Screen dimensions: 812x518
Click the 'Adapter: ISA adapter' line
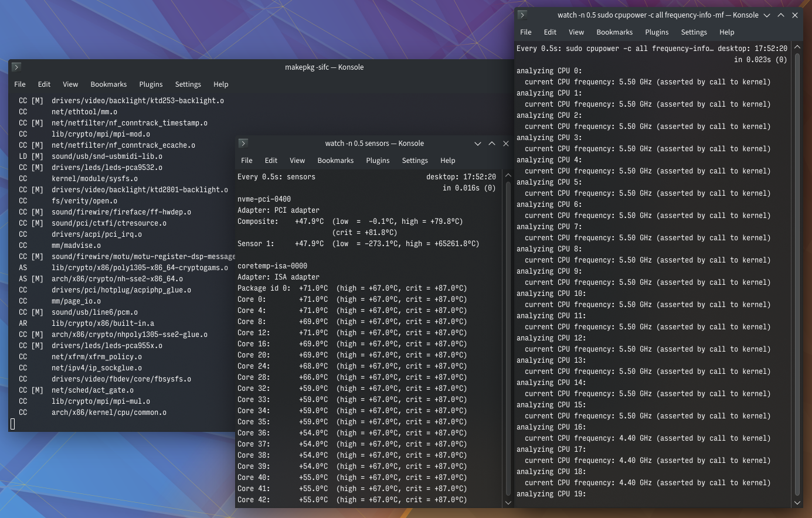[278, 277]
